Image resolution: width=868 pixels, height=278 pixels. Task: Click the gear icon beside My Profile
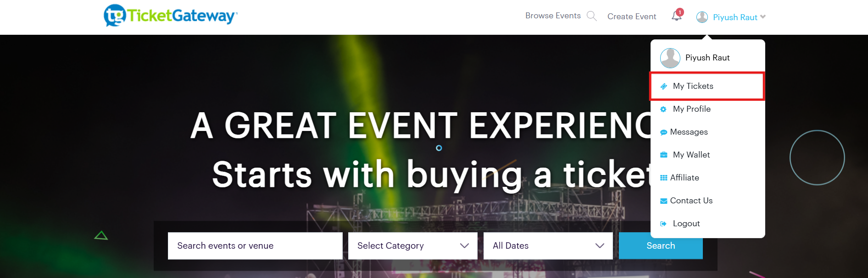tap(663, 109)
